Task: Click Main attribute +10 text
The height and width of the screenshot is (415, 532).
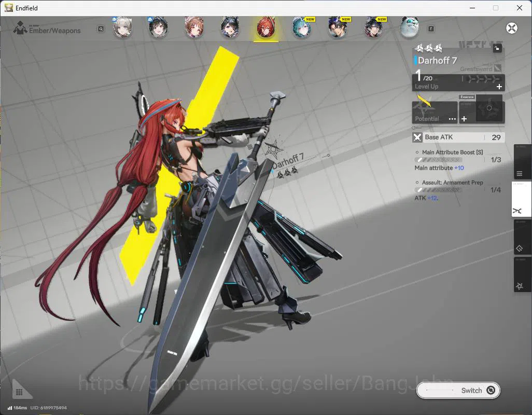Action: (439, 168)
